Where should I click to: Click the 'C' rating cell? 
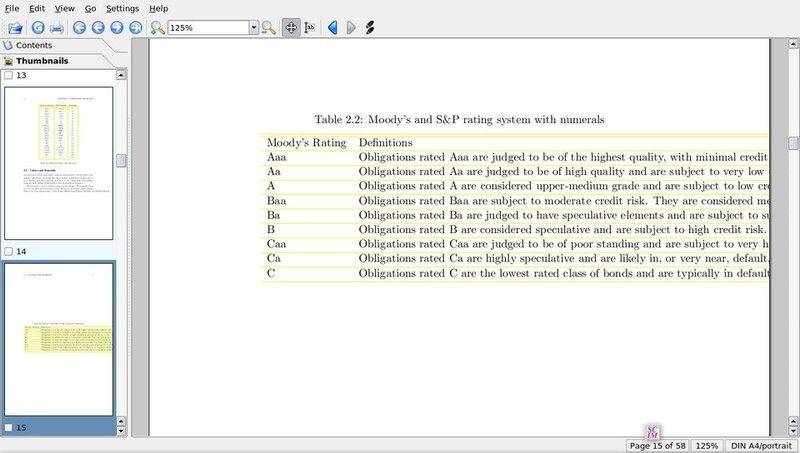click(x=270, y=273)
